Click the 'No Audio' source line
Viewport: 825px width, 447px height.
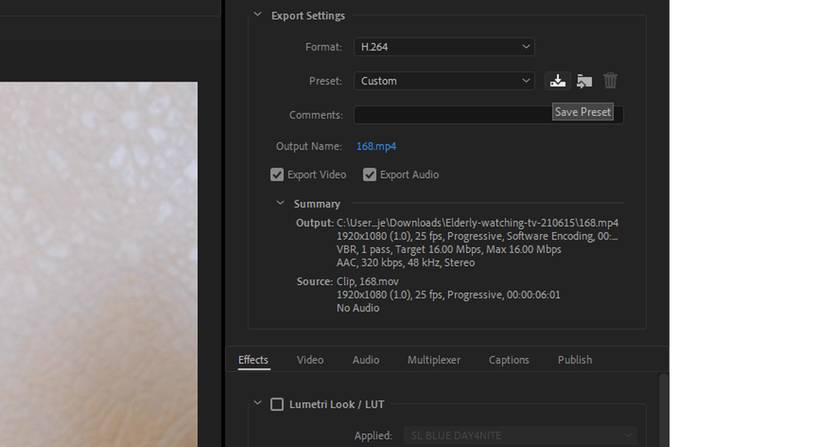[358, 308]
